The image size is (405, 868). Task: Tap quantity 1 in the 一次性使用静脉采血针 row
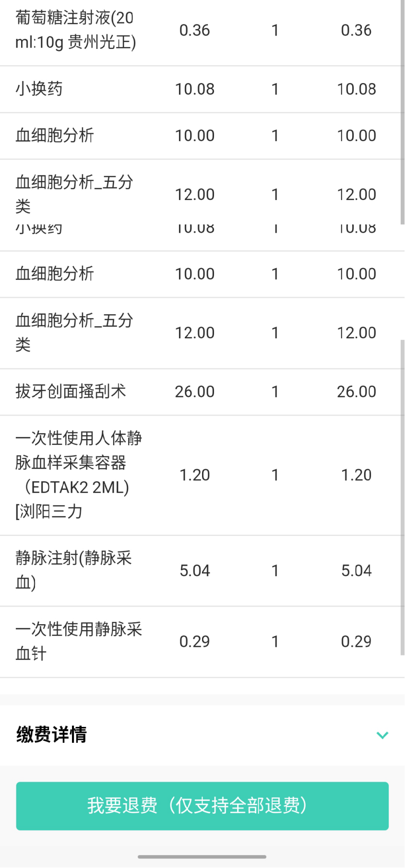[x=275, y=642]
